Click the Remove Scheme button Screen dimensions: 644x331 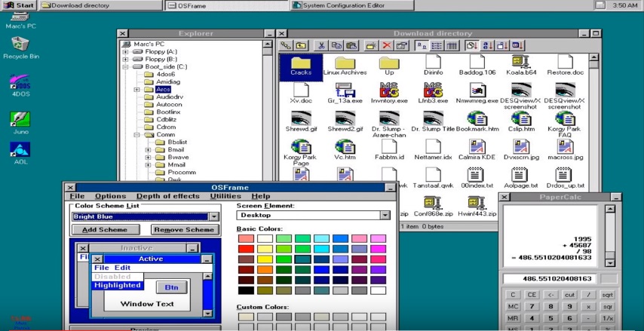tap(185, 229)
